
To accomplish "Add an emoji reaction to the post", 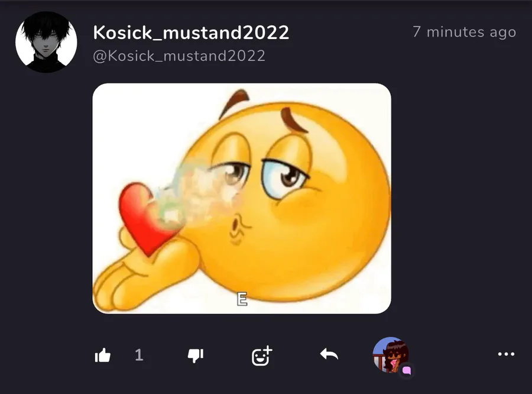I will (x=262, y=356).
